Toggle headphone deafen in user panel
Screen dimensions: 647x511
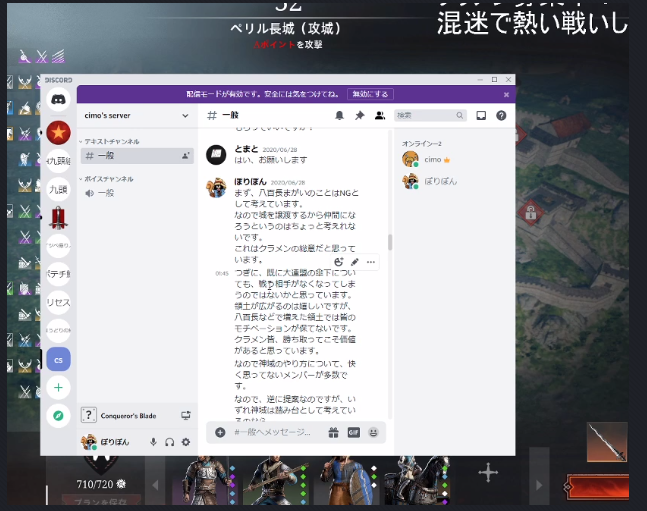[x=170, y=442]
